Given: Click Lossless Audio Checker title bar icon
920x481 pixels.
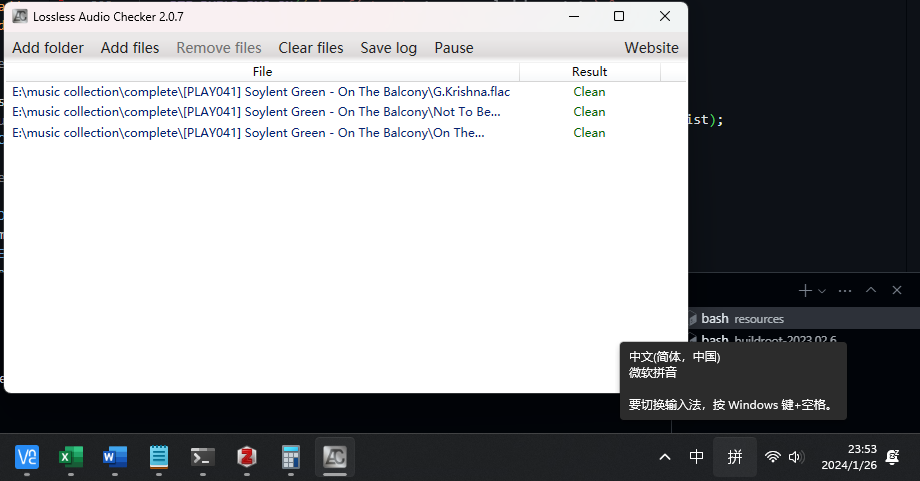Looking at the screenshot, I should tap(20, 16).
